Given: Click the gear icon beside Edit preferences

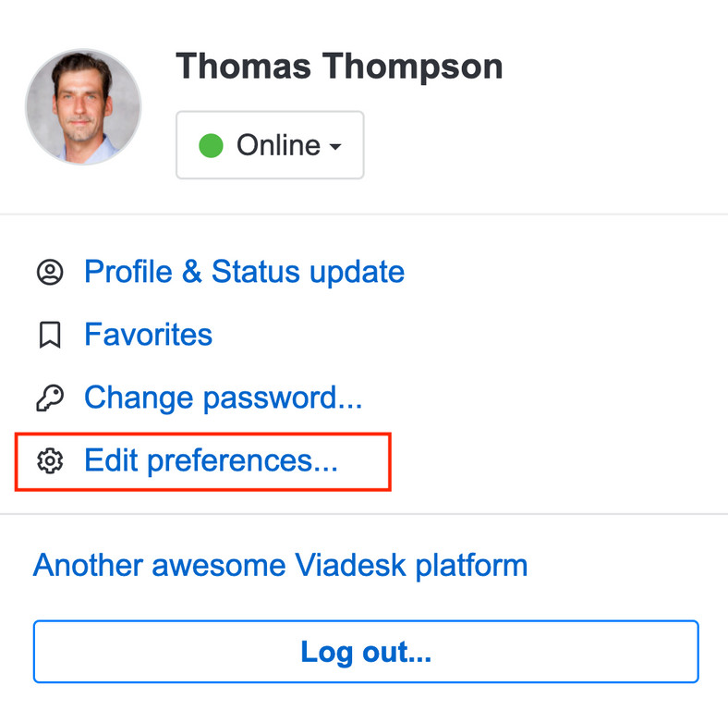Looking at the screenshot, I should tap(50, 461).
